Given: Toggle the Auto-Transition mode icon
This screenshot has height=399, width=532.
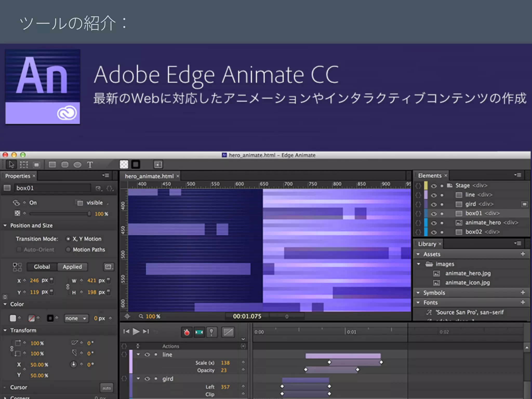Looking at the screenshot, I should 199,332.
